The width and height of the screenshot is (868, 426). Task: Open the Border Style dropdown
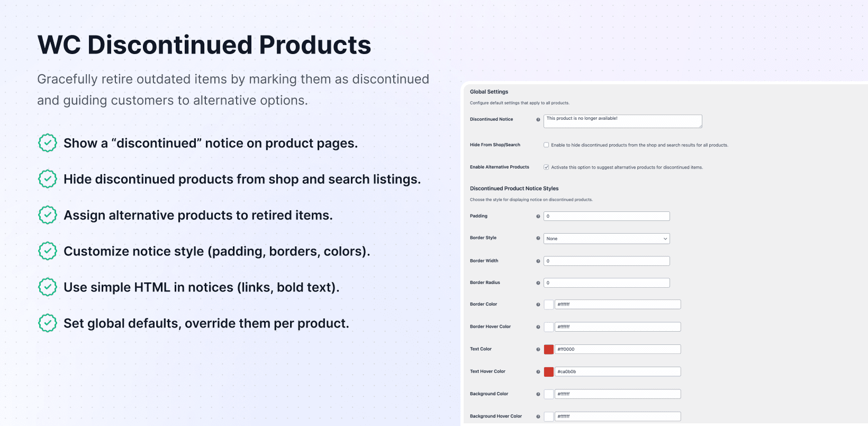pos(607,238)
